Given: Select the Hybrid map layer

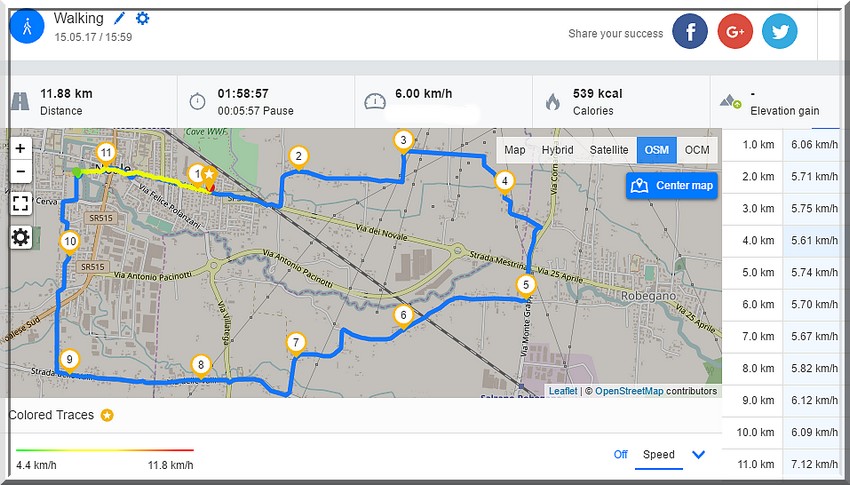Looking at the screenshot, I should [557, 150].
